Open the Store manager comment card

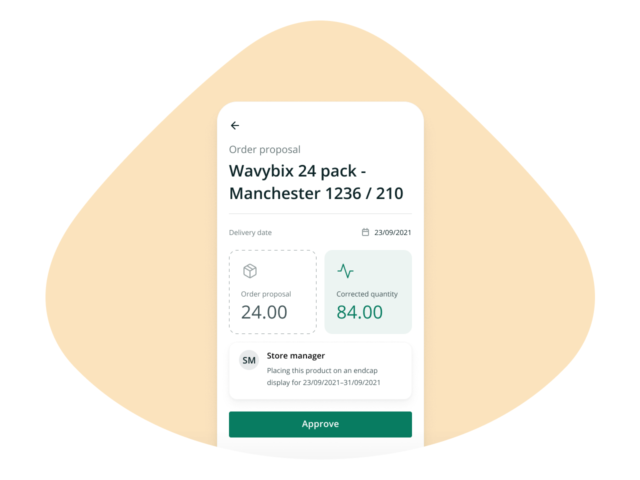click(320, 371)
